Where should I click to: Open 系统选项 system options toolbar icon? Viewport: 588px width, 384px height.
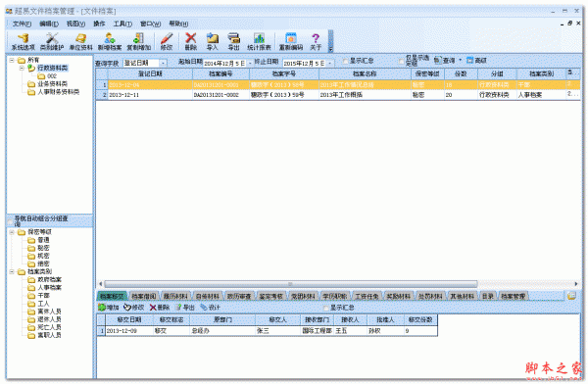pos(23,41)
